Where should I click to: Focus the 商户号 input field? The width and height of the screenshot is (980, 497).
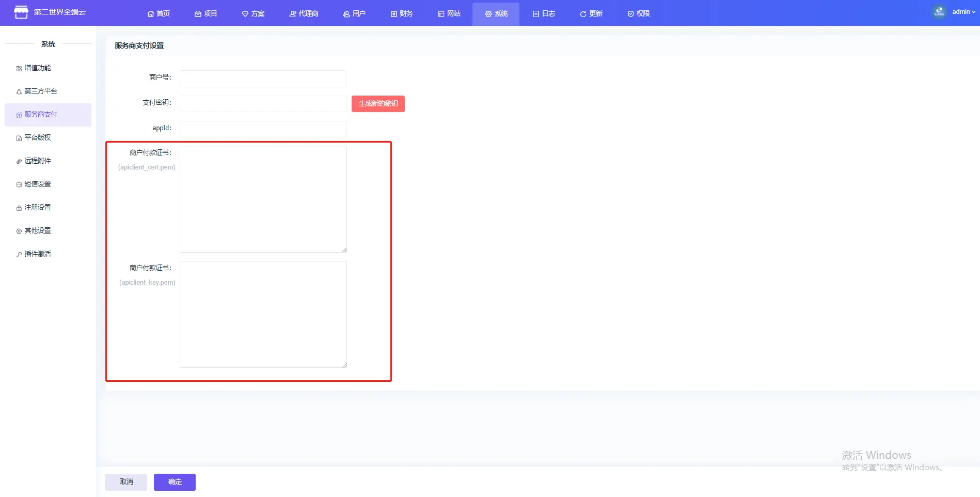[263, 79]
